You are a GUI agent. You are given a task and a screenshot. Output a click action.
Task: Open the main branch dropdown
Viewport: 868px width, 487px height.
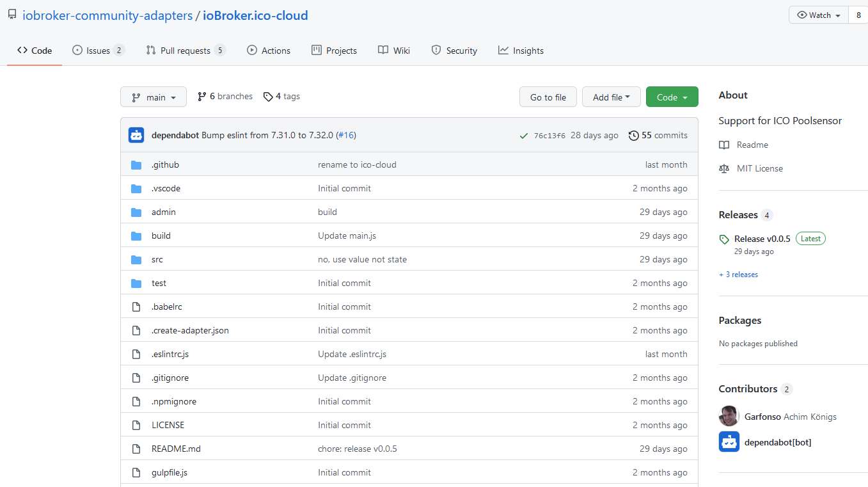point(154,97)
